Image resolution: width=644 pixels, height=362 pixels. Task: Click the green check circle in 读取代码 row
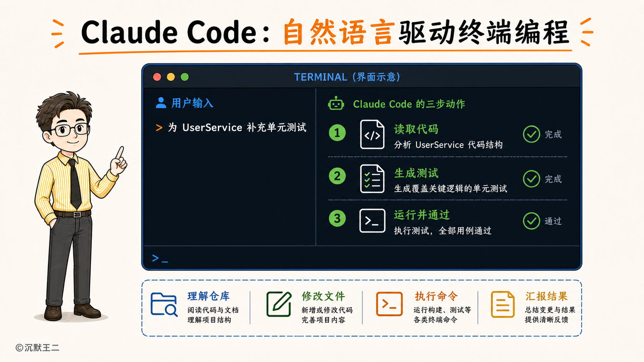(532, 134)
